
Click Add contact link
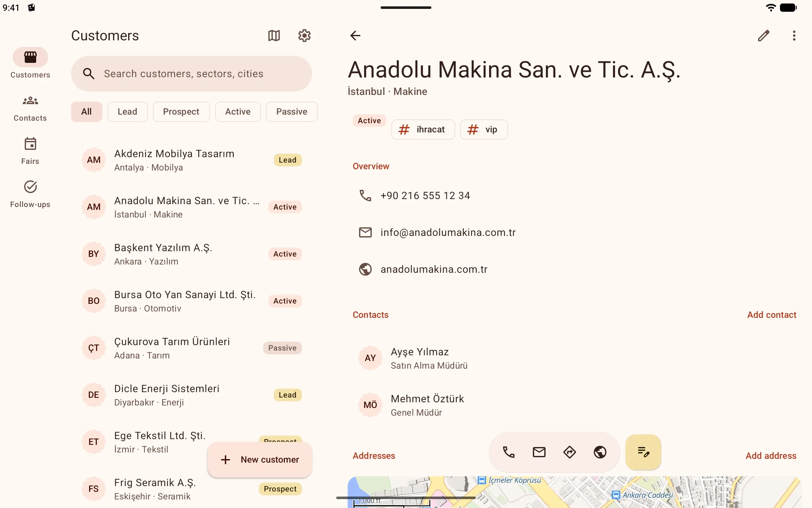(x=772, y=315)
